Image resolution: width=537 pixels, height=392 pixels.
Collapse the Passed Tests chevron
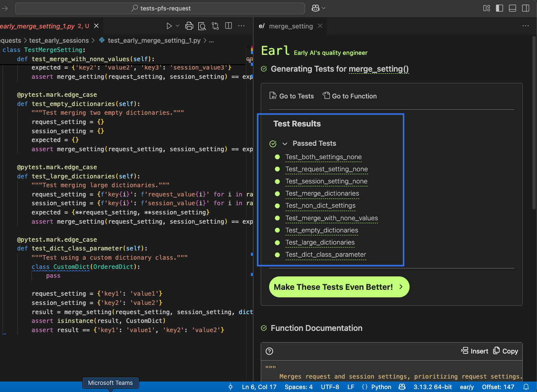click(285, 144)
